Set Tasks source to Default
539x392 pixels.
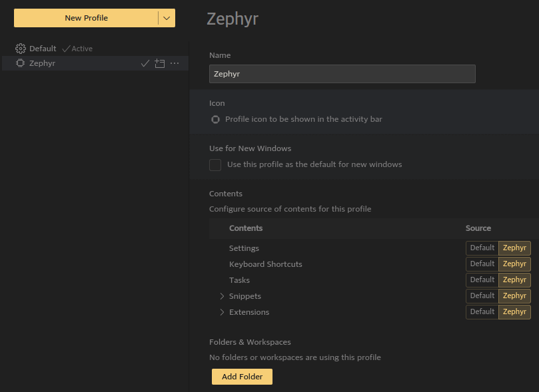[482, 280]
